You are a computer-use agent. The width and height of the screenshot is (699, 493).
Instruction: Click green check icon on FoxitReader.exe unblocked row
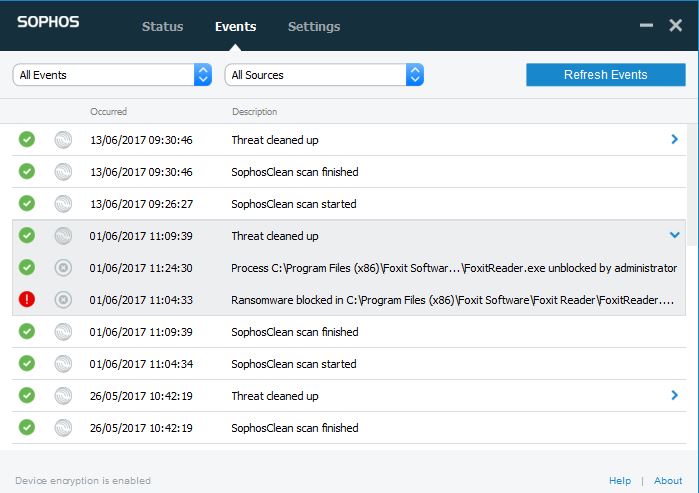pos(27,267)
